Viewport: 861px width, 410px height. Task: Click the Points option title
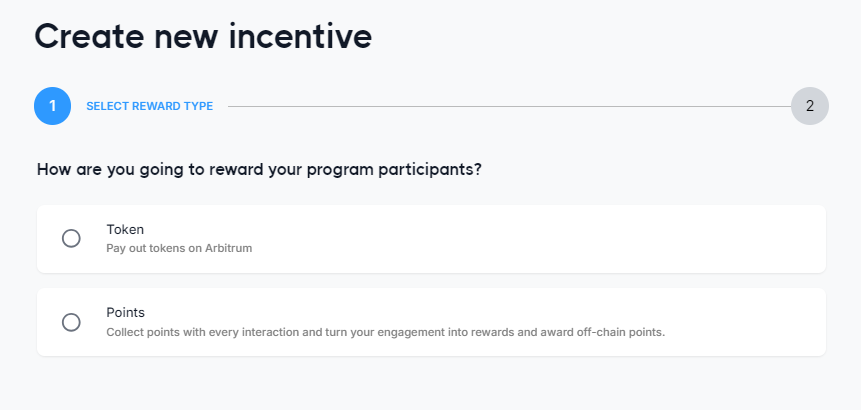tap(126, 313)
